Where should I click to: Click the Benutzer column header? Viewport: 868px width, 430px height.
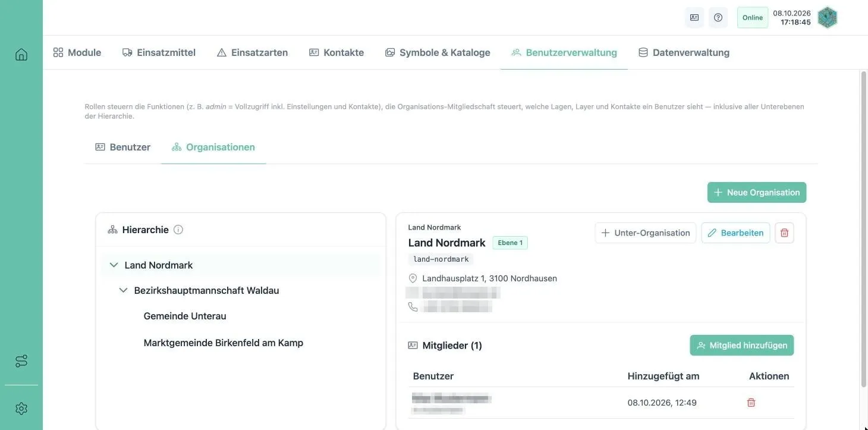coord(433,376)
